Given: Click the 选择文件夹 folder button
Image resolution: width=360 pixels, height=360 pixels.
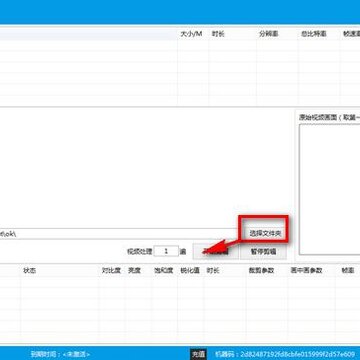Looking at the screenshot, I should pyautogui.click(x=265, y=234).
